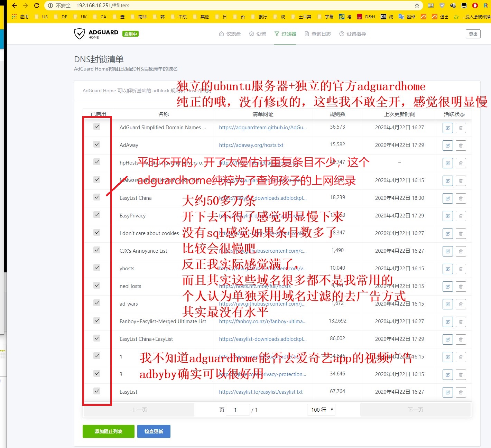Open the adguardteam.github.io list URL
Viewport: 491px width, 448px height.
coord(263,128)
